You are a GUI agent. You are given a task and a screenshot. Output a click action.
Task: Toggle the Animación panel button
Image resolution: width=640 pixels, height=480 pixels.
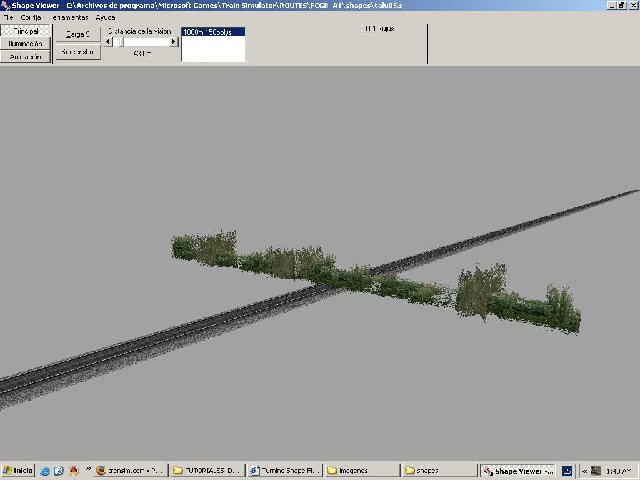point(26,57)
